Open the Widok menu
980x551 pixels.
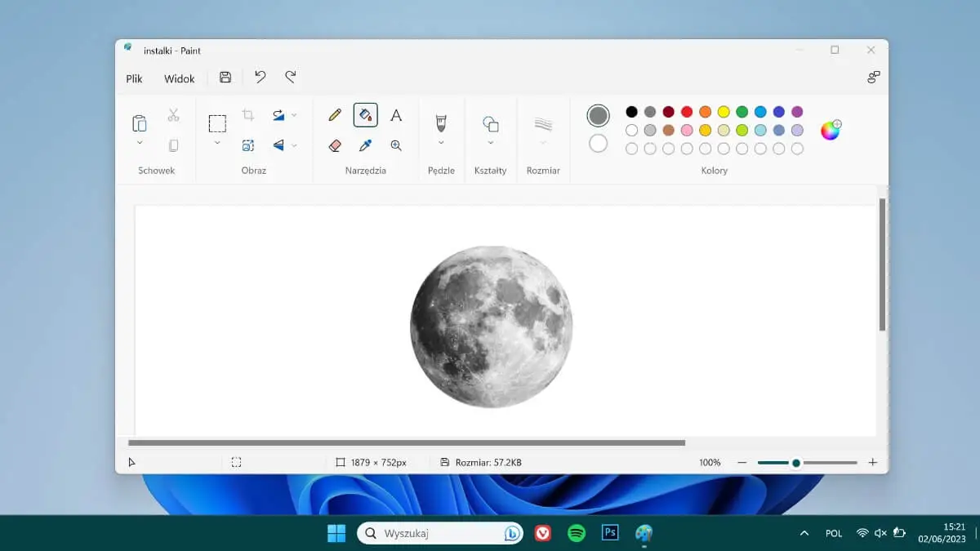(x=178, y=78)
